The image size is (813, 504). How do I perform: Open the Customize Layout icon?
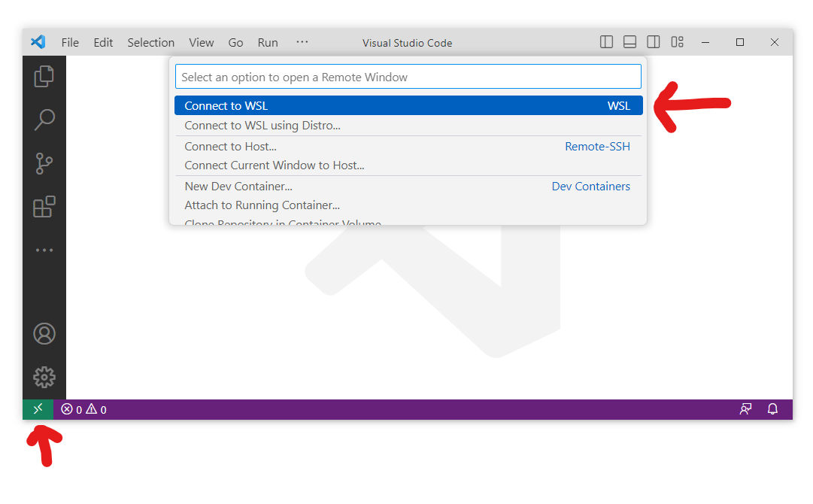(677, 42)
